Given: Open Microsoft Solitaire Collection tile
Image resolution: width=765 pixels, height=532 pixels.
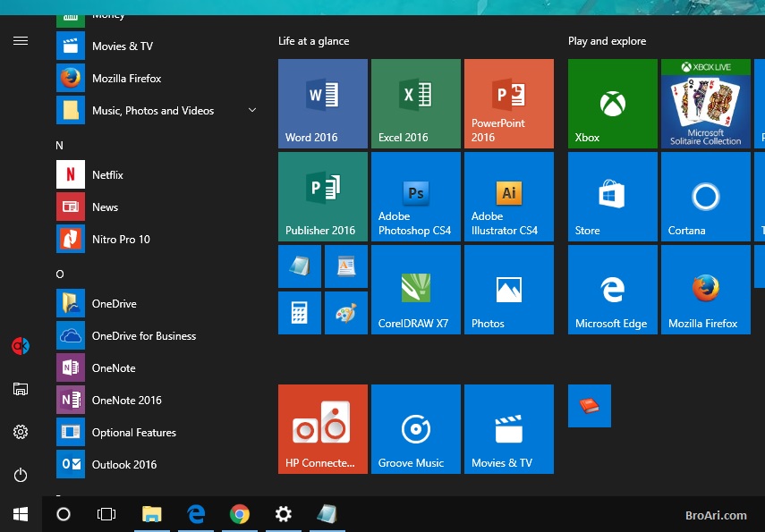Looking at the screenshot, I should [x=705, y=103].
